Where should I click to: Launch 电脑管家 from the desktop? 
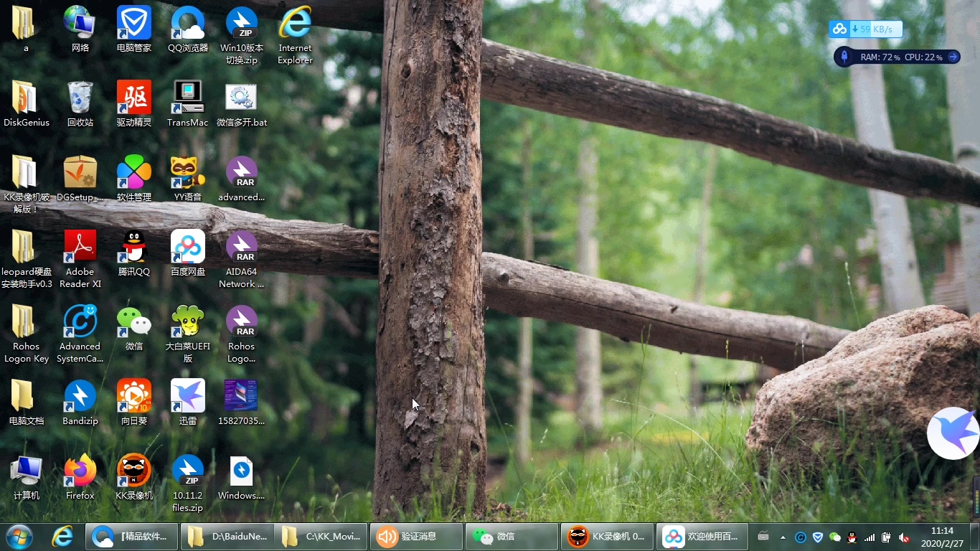134,29
